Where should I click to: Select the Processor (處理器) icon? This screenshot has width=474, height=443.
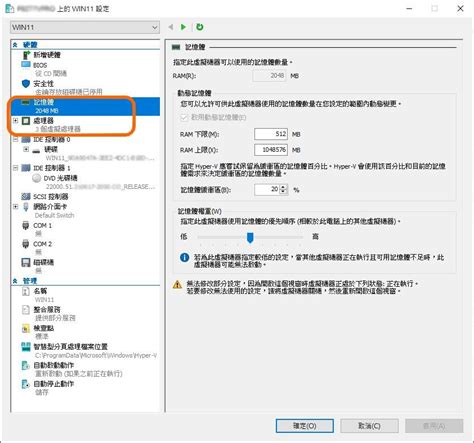(x=26, y=121)
